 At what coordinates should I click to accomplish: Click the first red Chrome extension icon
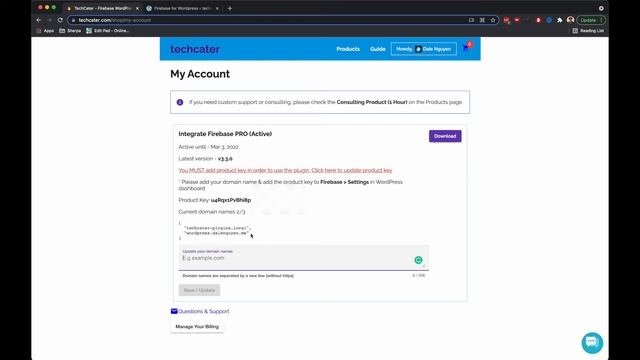(x=507, y=20)
